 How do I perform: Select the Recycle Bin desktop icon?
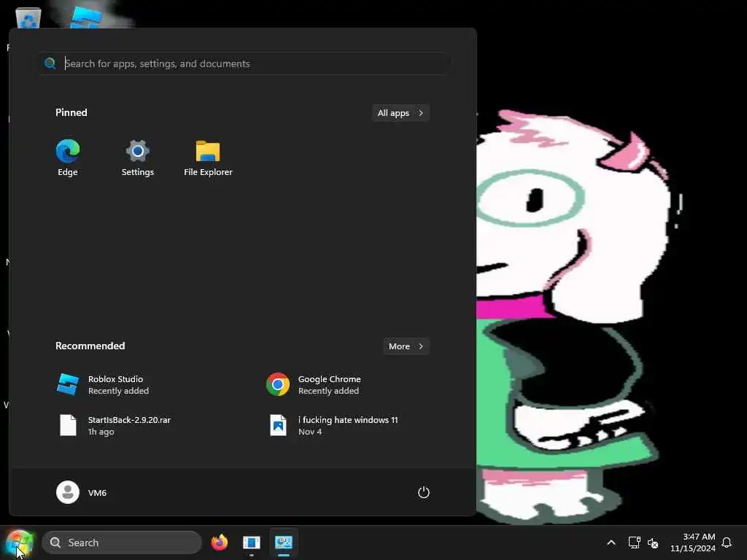pyautogui.click(x=28, y=18)
